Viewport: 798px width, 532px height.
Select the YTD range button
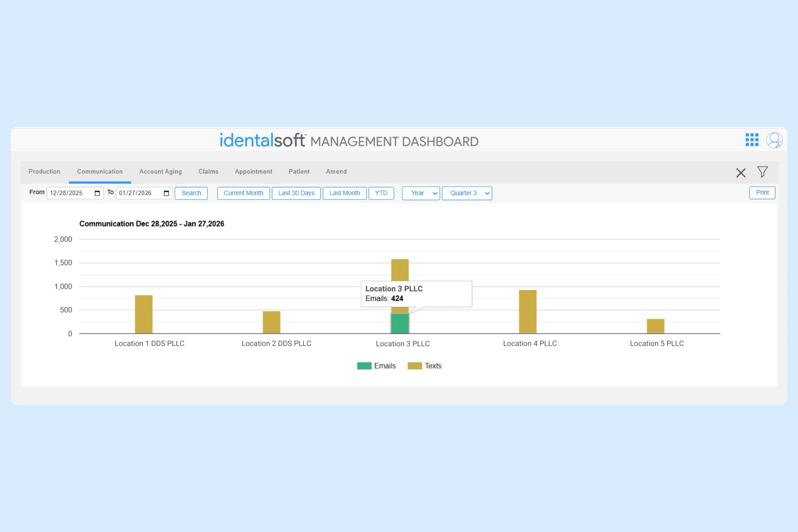point(381,193)
